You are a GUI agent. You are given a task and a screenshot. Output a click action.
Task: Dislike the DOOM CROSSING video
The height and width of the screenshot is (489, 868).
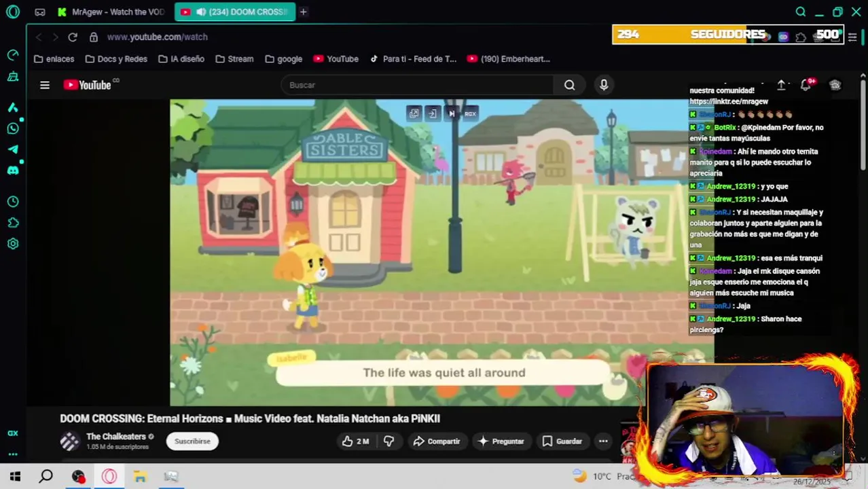pos(389,441)
